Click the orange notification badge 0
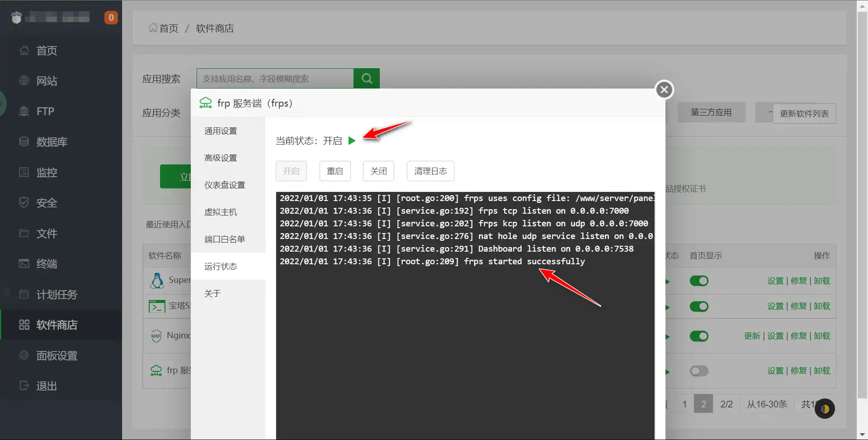 pos(111,18)
